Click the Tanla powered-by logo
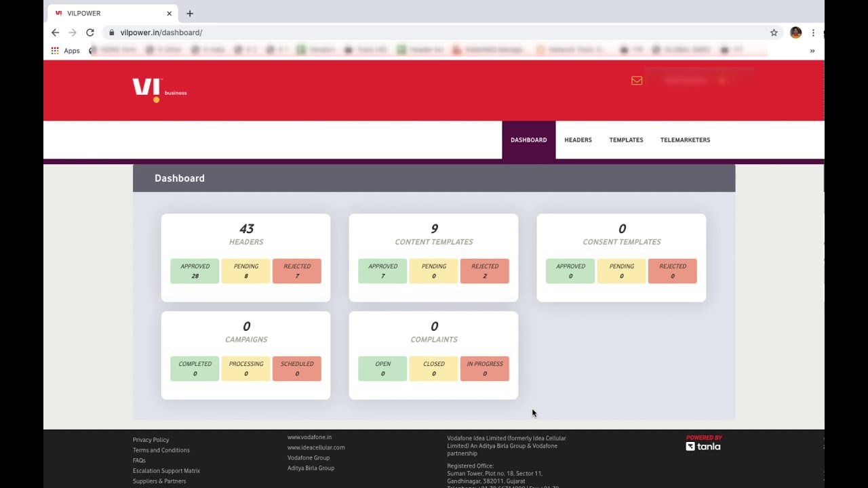Image resolution: width=868 pixels, height=488 pixels. [x=703, y=443]
